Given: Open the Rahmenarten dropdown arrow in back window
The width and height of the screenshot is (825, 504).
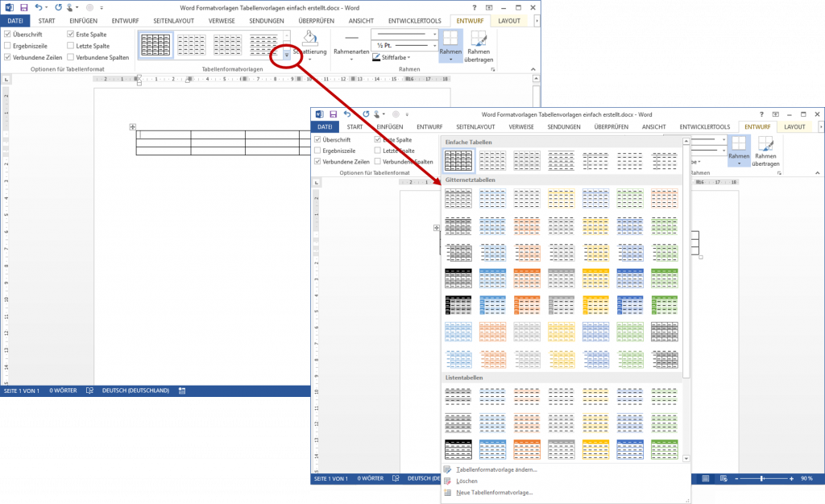Looking at the screenshot, I should click(x=351, y=59).
